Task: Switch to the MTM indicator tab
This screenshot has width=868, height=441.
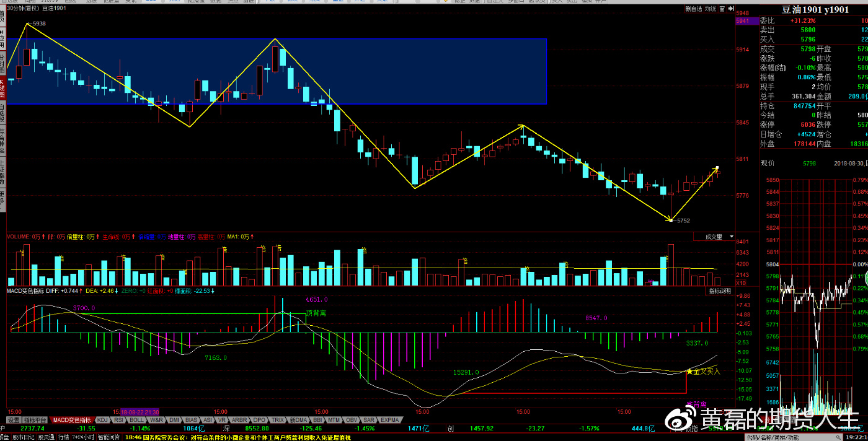Action: [334, 420]
